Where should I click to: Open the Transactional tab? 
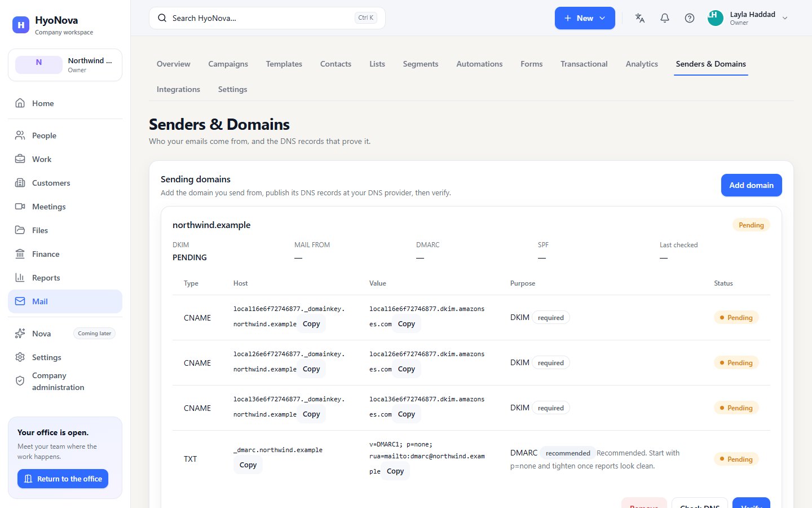(584, 64)
